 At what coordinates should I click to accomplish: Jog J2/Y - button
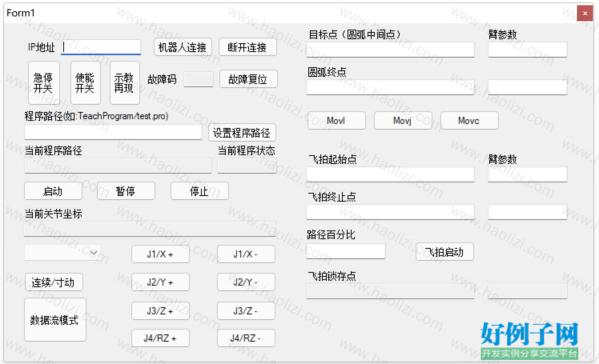pyautogui.click(x=246, y=282)
